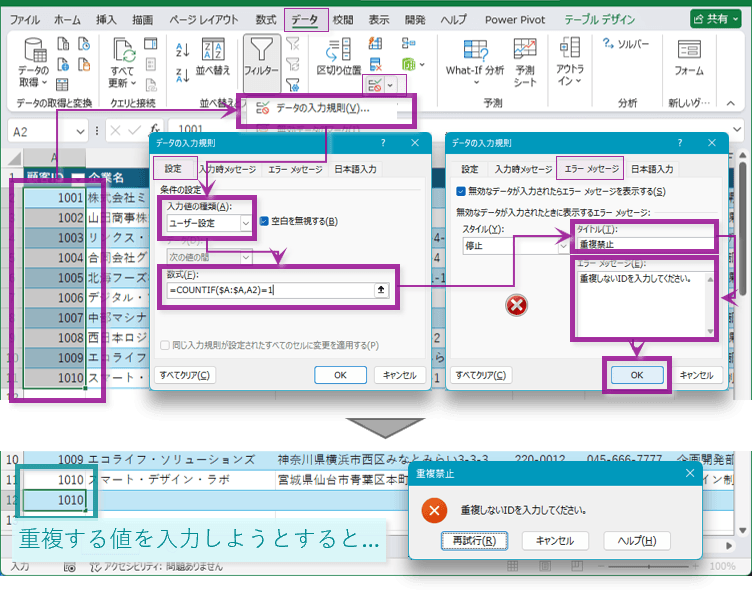752x593 pixels.
Task: Click the タイトル input field 重複禁止
Action: [x=646, y=244]
